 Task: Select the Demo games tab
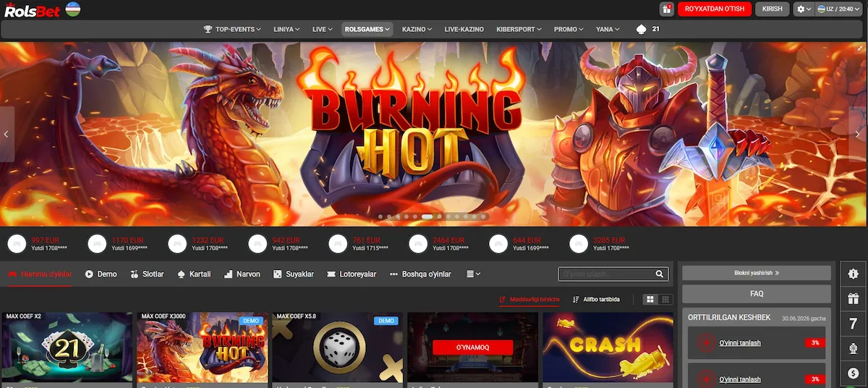click(x=101, y=274)
